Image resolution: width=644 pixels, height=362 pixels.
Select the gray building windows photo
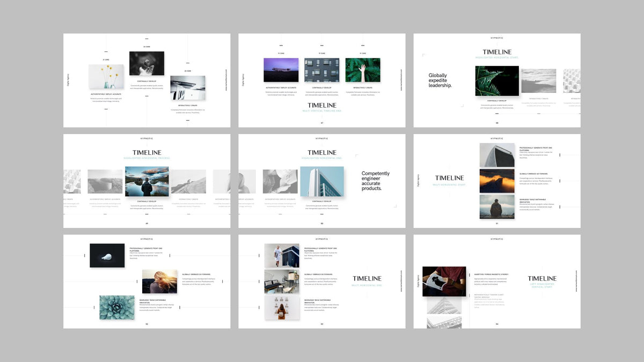pyautogui.click(x=322, y=70)
